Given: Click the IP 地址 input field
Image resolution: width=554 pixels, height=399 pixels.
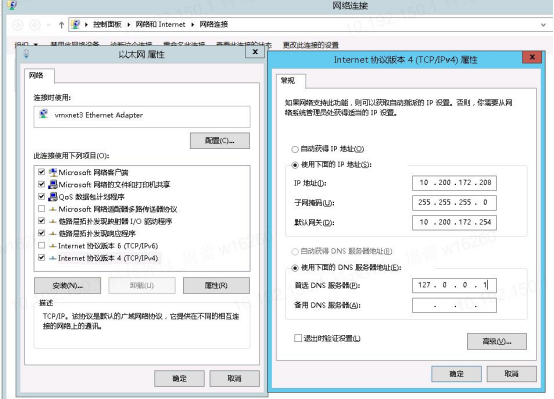Looking at the screenshot, I should [454, 183].
